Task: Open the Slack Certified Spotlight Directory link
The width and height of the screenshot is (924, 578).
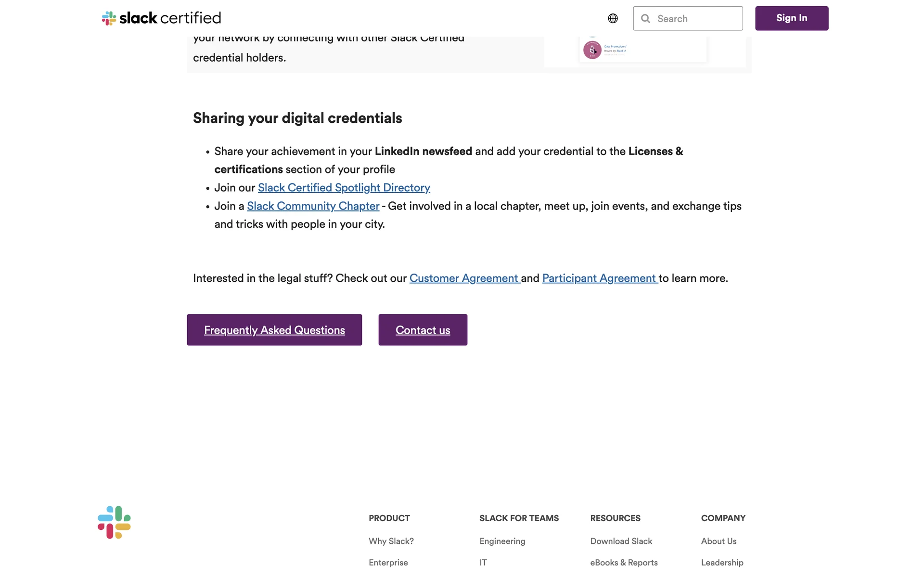Action: (344, 188)
